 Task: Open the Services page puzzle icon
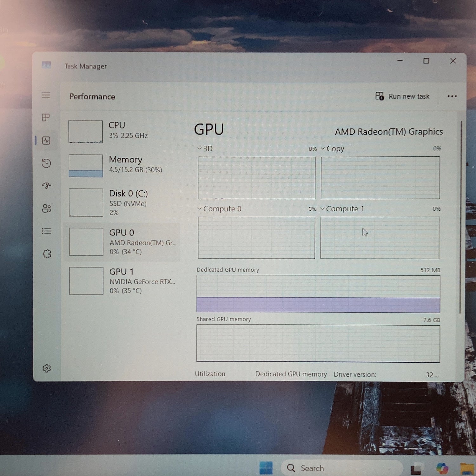(47, 254)
